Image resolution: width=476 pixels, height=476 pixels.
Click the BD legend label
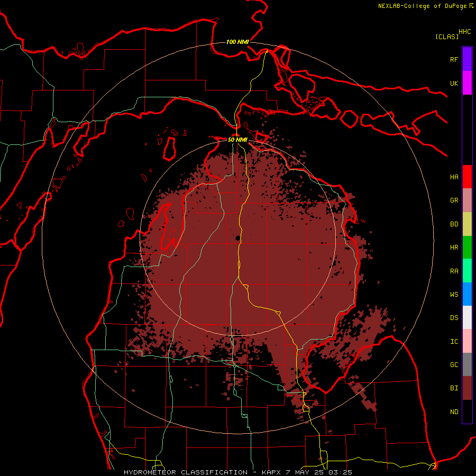point(454,224)
